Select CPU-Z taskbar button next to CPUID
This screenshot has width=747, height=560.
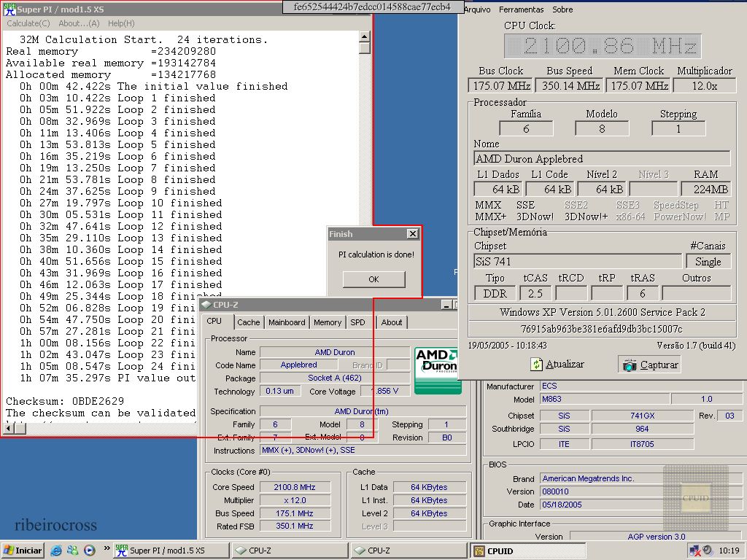(409, 551)
